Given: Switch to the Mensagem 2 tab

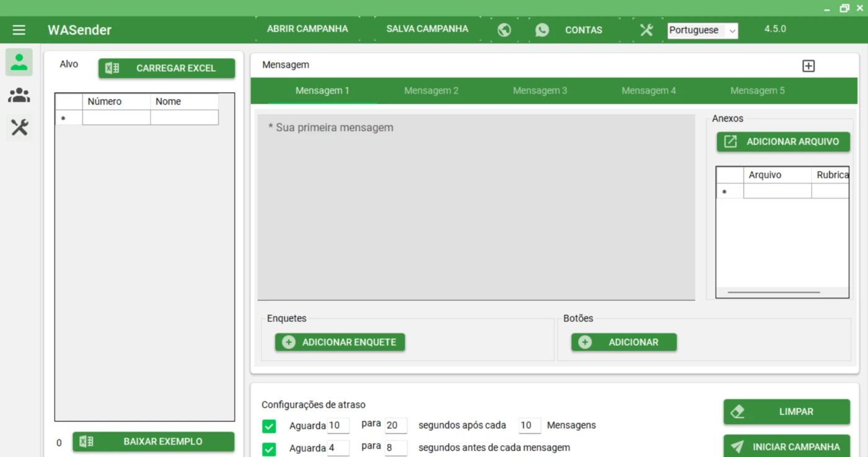Looking at the screenshot, I should (431, 91).
